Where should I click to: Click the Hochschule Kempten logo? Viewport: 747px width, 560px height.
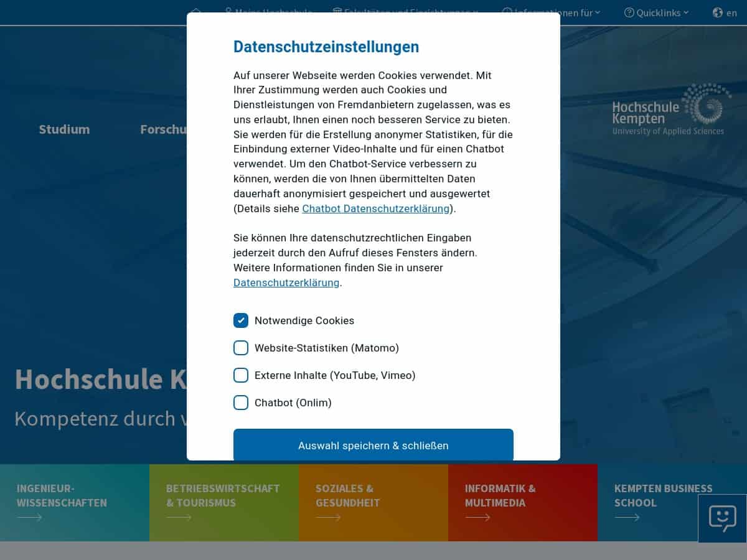pos(672,110)
